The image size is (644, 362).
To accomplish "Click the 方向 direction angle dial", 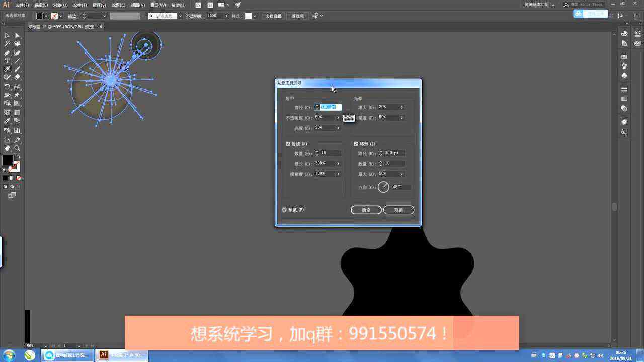I will point(383,187).
